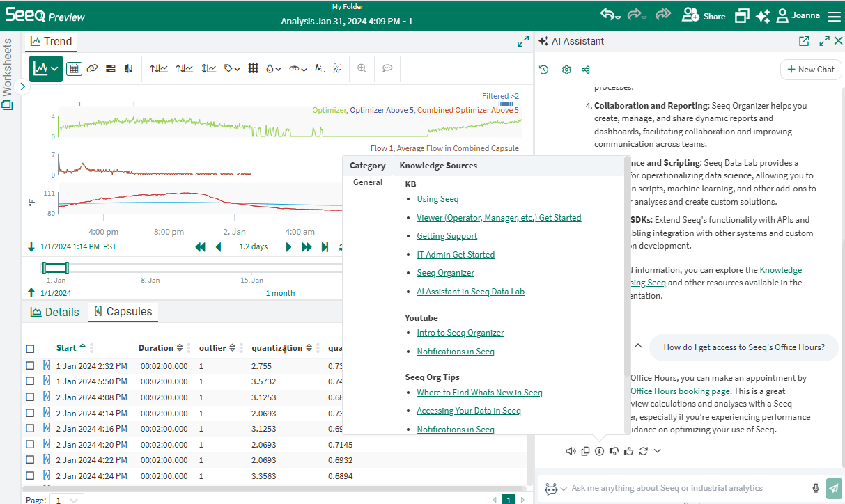Screen dimensions: 845x504
Task: Select the 2 Jan 2024 4:14 PM capsule checkbox
Action: [30, 413]
